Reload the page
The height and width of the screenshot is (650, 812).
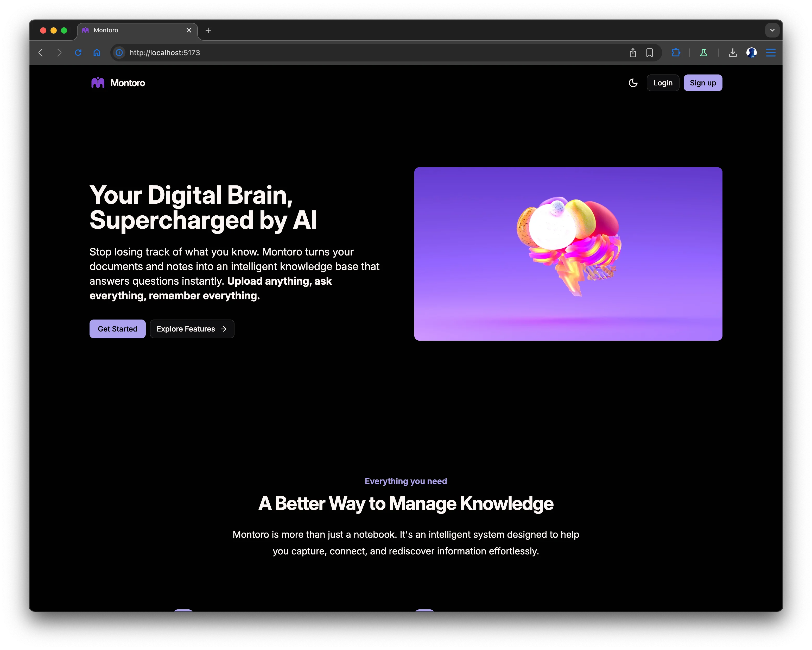point(78,53)
